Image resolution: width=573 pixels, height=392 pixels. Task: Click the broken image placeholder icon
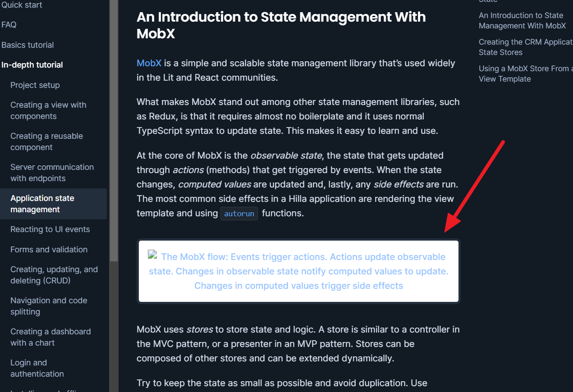[151, 255]
